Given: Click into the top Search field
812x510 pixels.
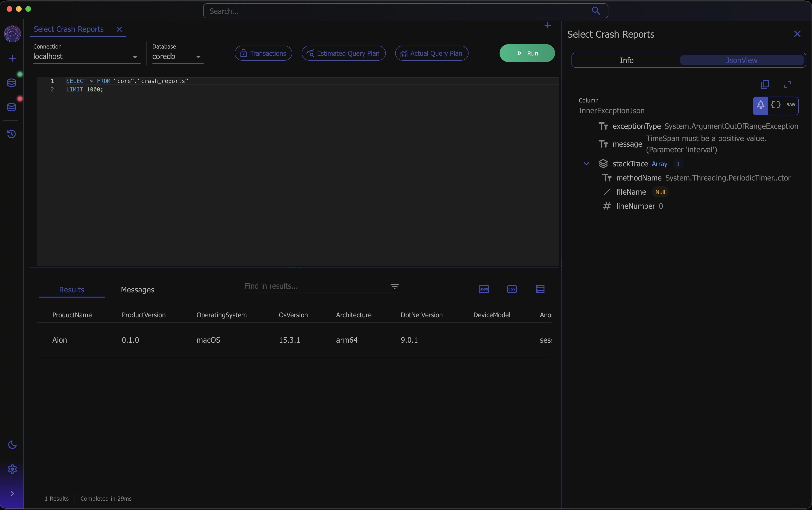Looking at the screenshot, I should [x=406, y=11].
